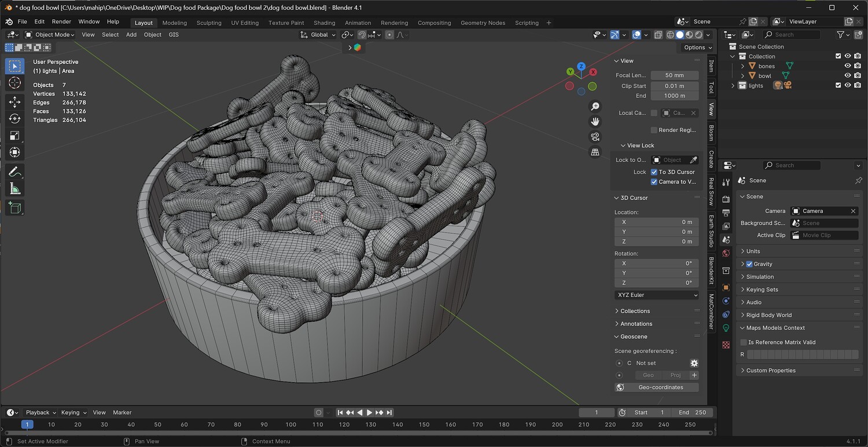Screen dimensions: 868x447
Task: Open the XYZ Euler rotation mode dropdown
Action: [657, 295]
